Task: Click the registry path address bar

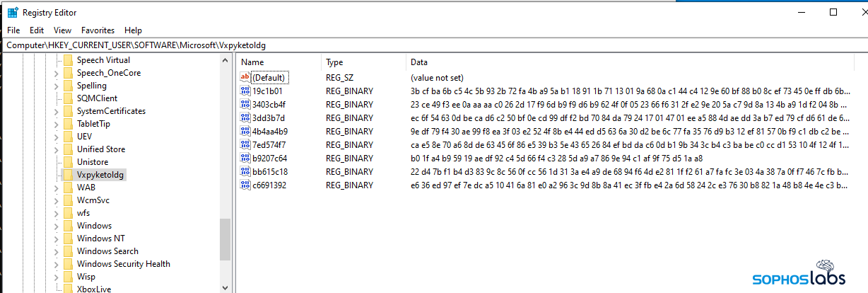Action: point(434,45)
